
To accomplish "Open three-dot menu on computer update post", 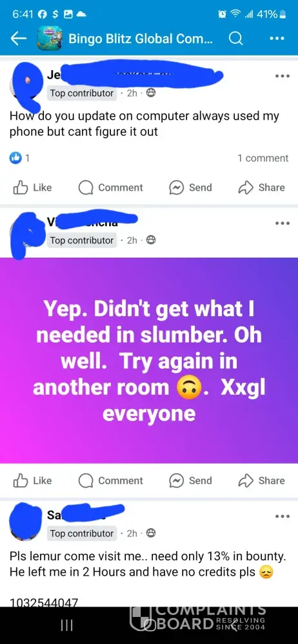I will pos(283,76).
